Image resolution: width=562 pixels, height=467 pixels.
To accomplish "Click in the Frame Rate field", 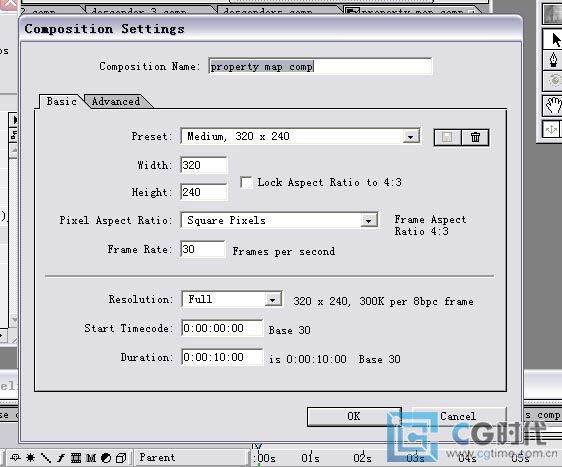I will [x=203, y=249].
